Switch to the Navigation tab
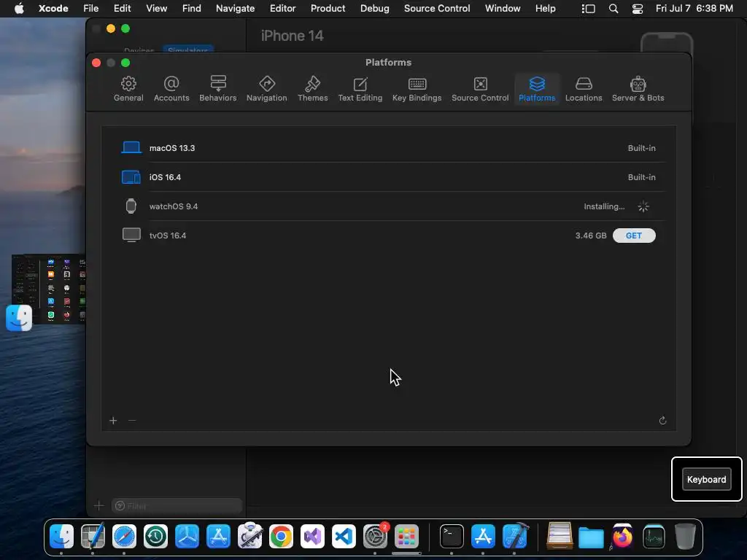Image resolution: width=747 pixels, height=560 pixels. (x=267, y=89)
